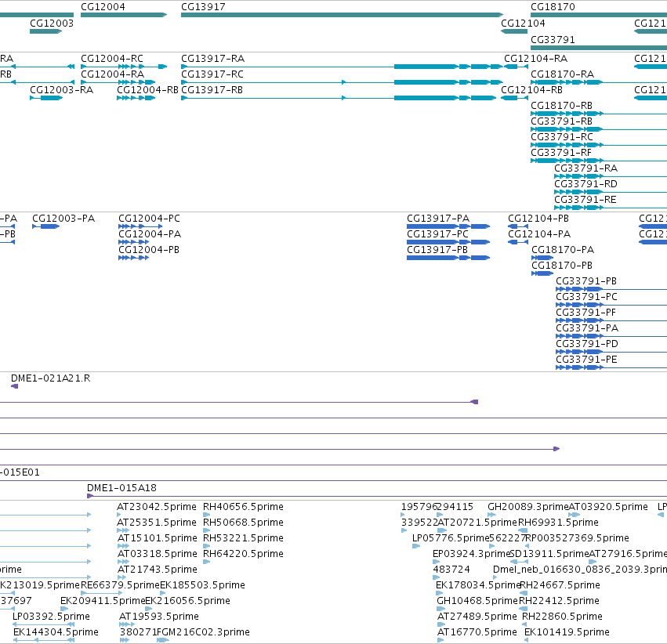
Task: Select protein label CG12004-PC
Action: [x=149, y=219]
